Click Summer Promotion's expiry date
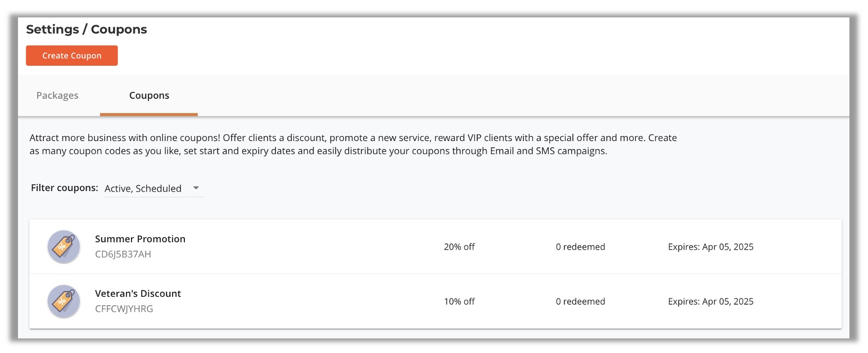The image size is (868, 353). coord(711,247)
